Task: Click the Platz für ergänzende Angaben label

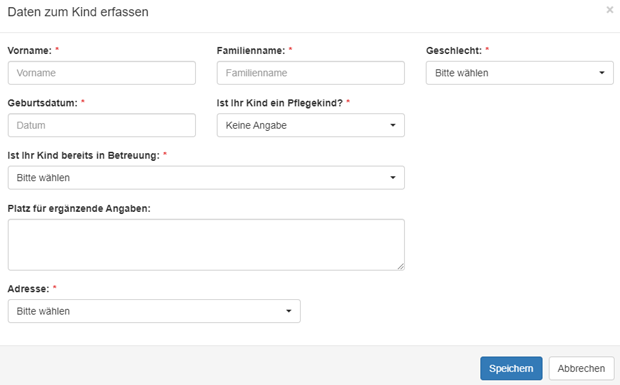Action: click(79, 209)
